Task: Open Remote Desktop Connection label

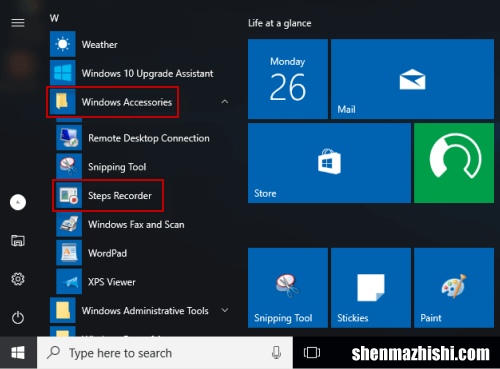Action: [x=149, y=138]
